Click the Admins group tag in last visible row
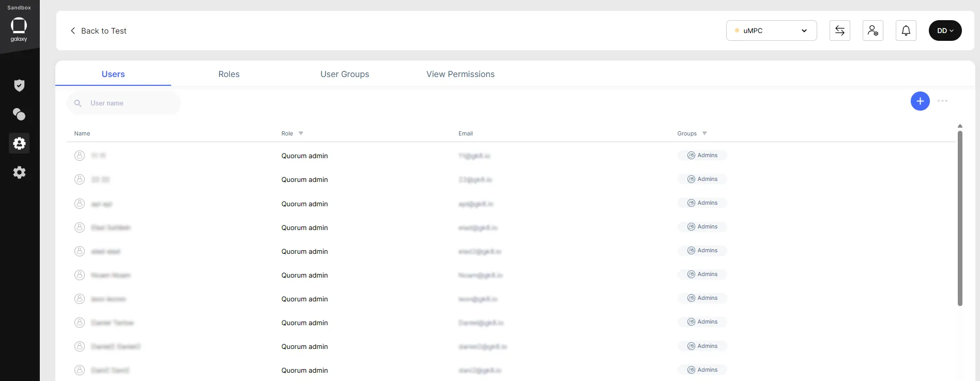This screenshot has height=381, width=980. point(702,370)
